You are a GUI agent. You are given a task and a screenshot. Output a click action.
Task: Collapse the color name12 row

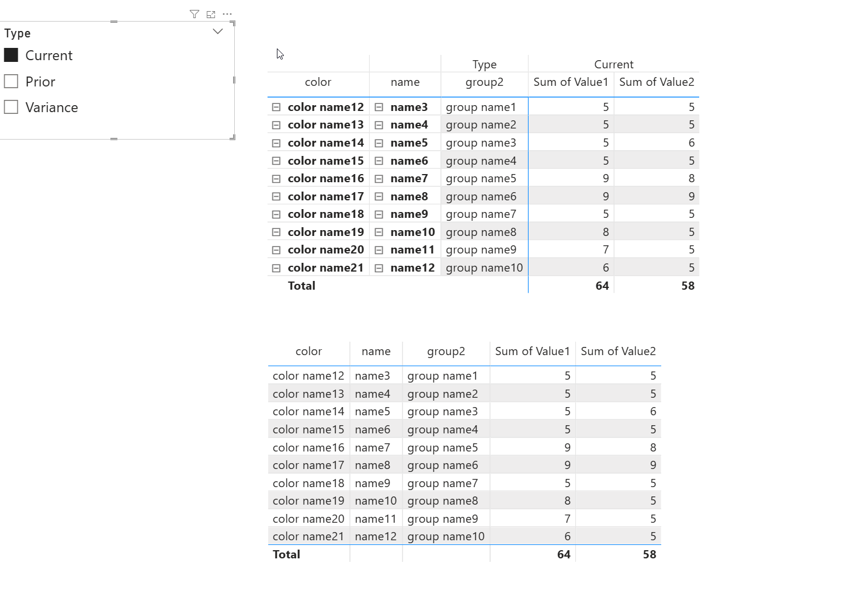point(276,107)
